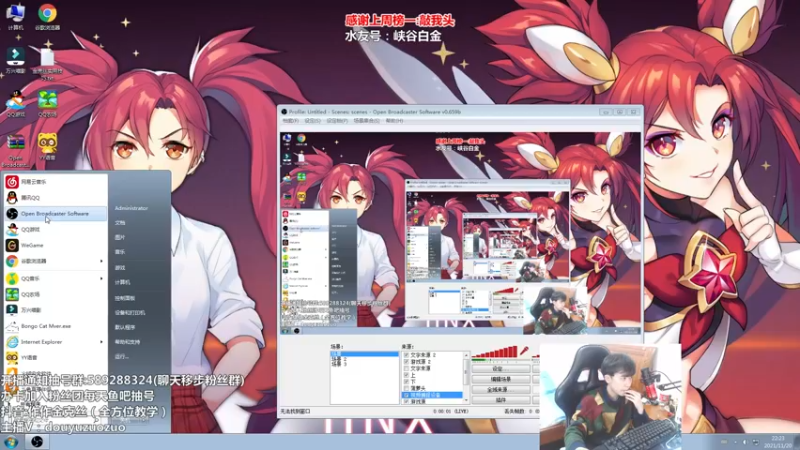Screen dimensions: 800x450
Task: Open 文档 in Start menu right pane
Action: 120,222
